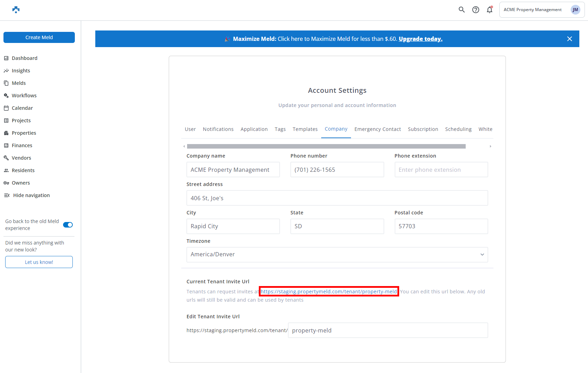The image size is (588, 373).
Task: Toggle the old Meld experience switch
Action: point(68,225)
